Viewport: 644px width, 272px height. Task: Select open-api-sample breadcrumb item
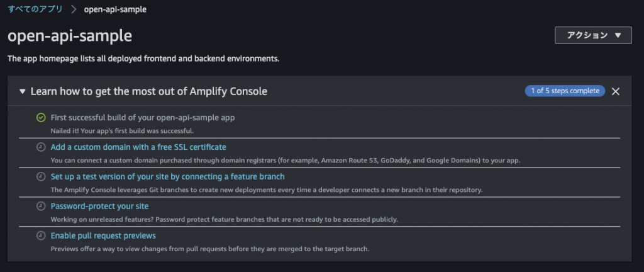coord(115,9)
